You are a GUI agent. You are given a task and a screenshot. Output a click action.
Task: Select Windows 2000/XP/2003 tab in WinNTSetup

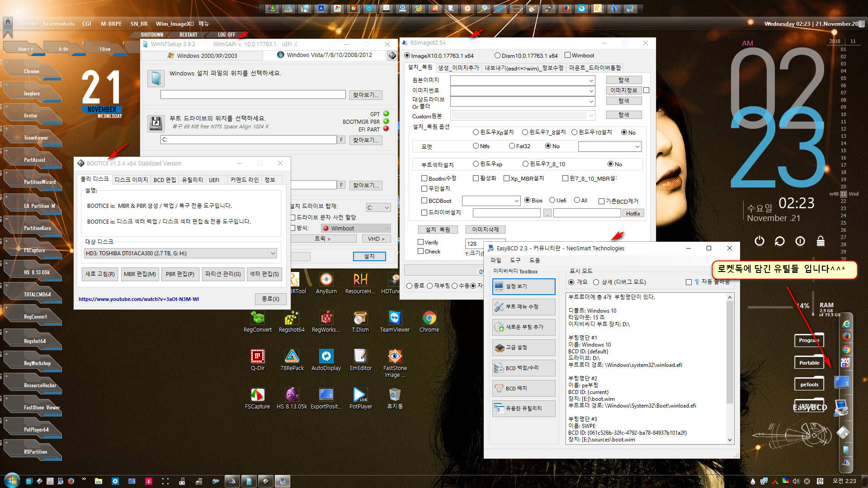(x=202, y=56)
